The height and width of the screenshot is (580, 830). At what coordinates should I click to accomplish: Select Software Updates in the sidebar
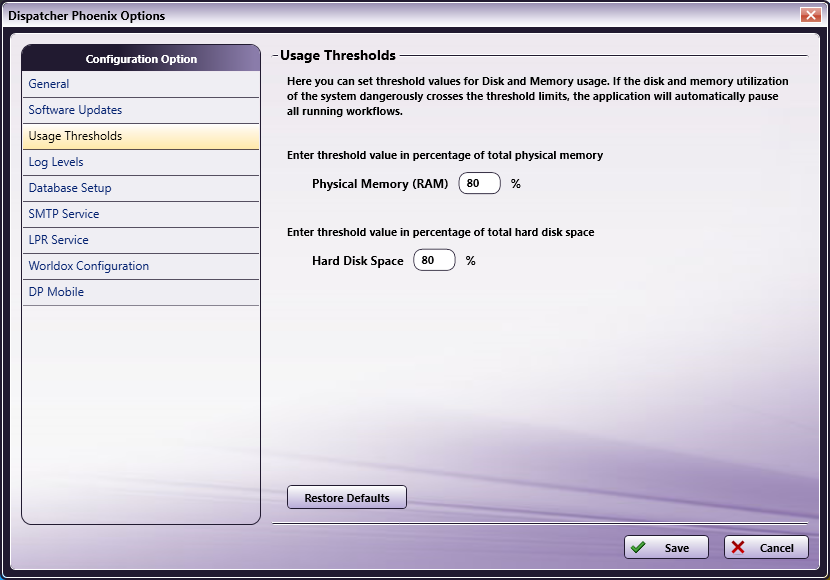click(x=141, y=110)
